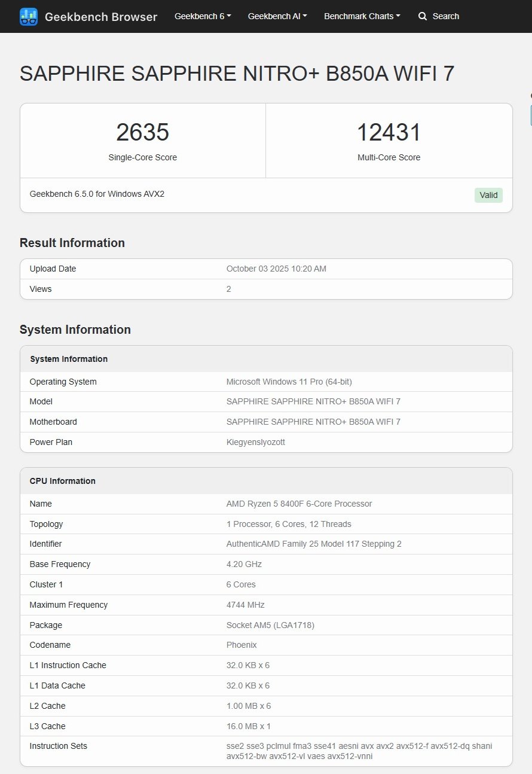Click the CPU Information table header

click(63, 481)
